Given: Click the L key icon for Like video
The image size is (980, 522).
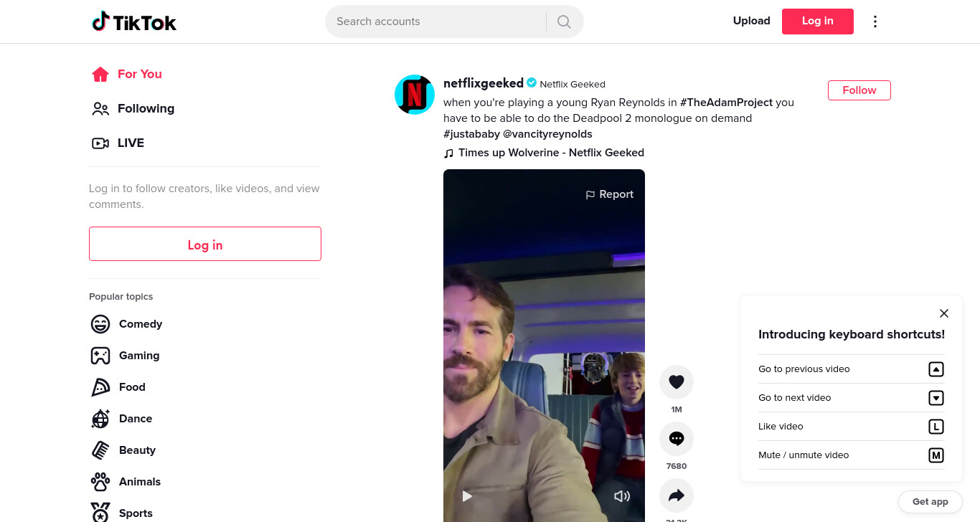Looking at the screenshot, I should point(936,427).
